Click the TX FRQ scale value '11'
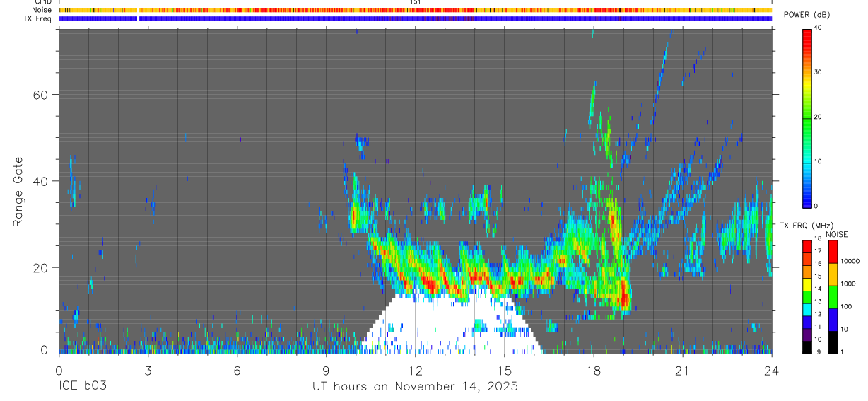The image size is (868, 401). (819, 327)
